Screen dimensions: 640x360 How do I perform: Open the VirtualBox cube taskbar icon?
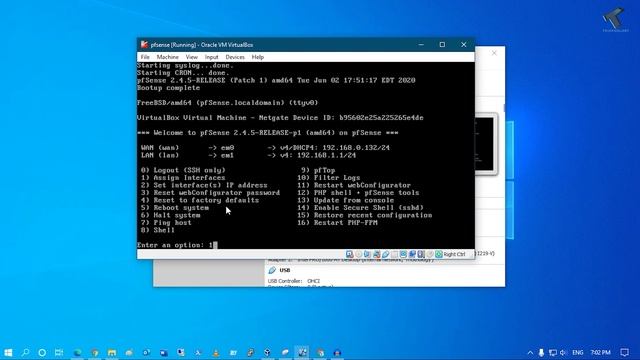267,352
